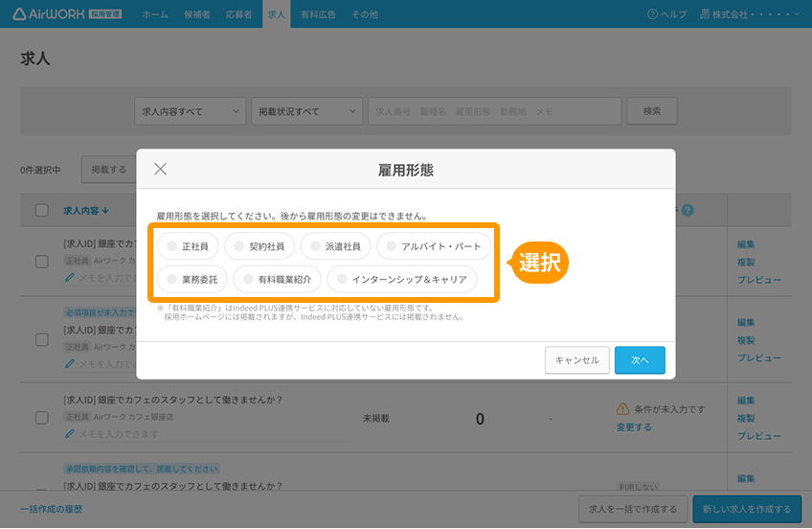Click 新しい求人を作成する button

(x=747, y=509)
